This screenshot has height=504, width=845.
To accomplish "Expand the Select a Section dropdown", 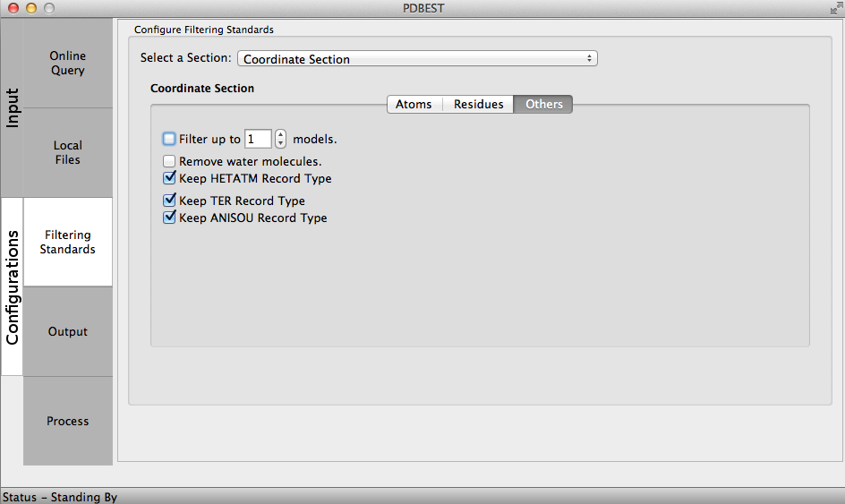I will (416, 59).
